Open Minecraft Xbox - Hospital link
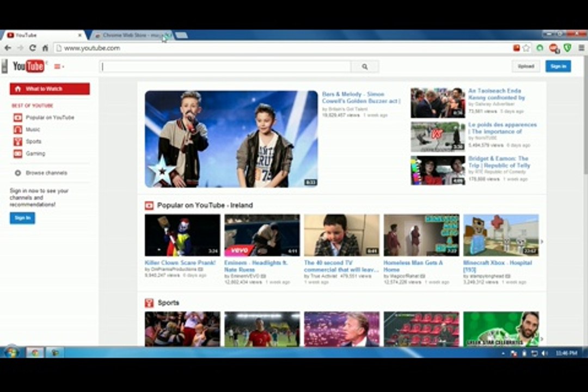This screenshot has height=392, width=588. pos(498,266)
